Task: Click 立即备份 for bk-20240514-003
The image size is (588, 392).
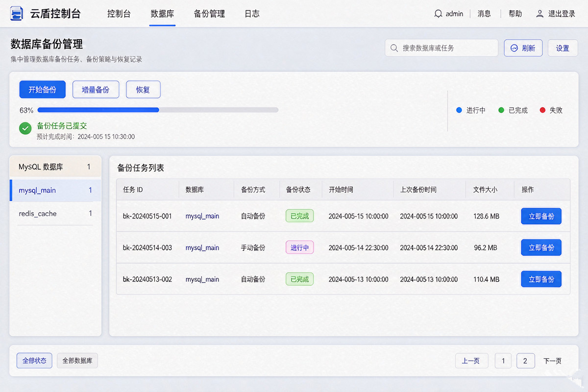Action: point(541,247)
